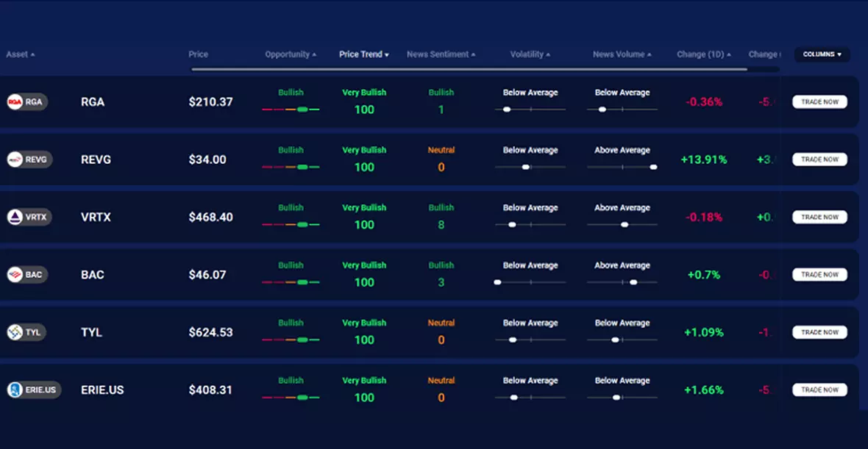Screen dimensions: 868x449
Task: Sort by Change (1D) column
Action: (x=703, y=54)
